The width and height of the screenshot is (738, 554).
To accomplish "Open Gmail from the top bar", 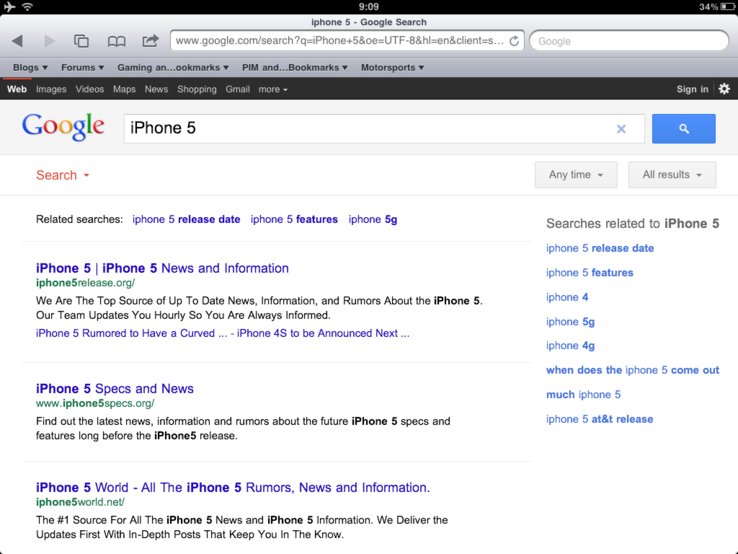I will click(x=237, y=89).
